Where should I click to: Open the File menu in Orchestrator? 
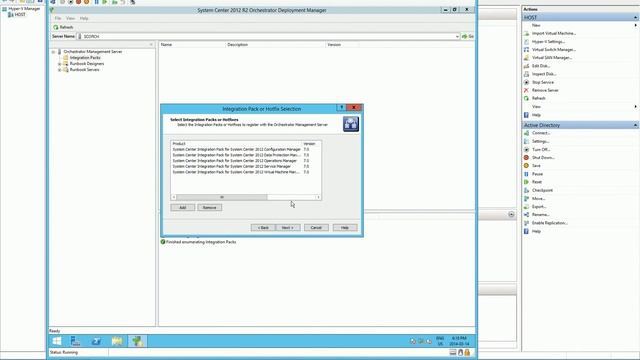(x=58, y=18)
